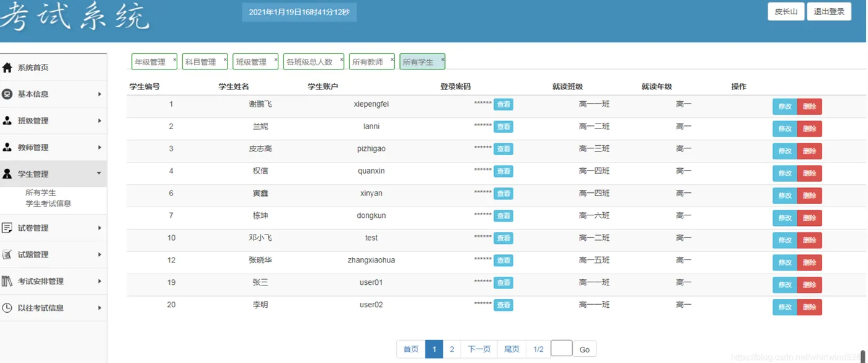Go to page 2 in pagination

[x=452, y=349]
